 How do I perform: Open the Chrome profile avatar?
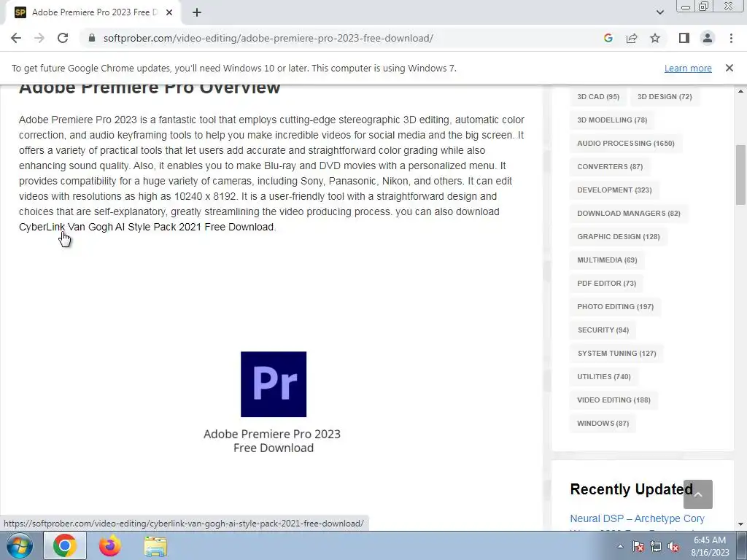pyautogui.click(x=708, y=38)
